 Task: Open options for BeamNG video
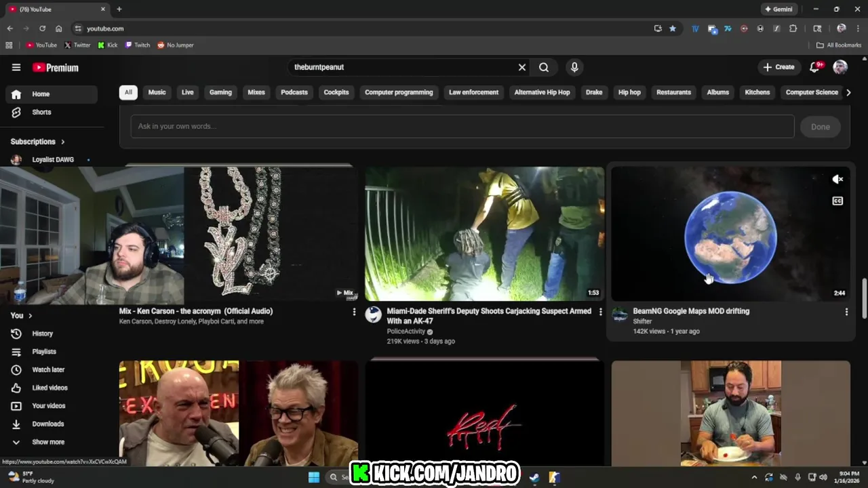[846, 312]
